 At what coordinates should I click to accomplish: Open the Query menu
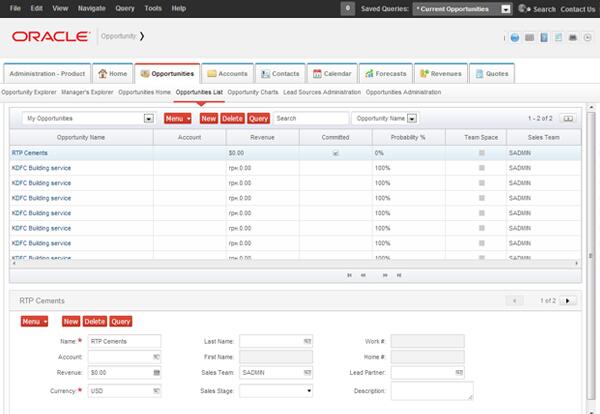pos(125,8)
